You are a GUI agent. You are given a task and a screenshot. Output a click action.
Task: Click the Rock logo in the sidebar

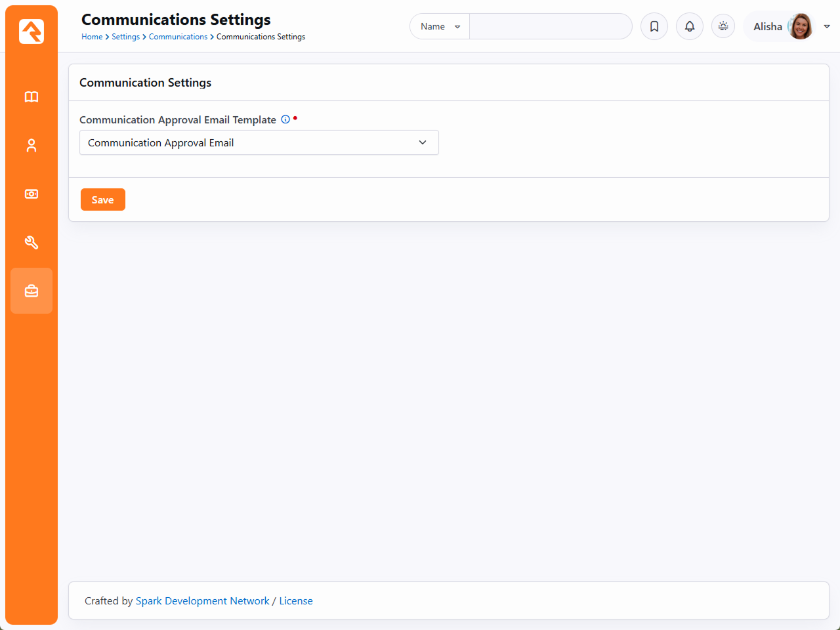click(31, 31)
